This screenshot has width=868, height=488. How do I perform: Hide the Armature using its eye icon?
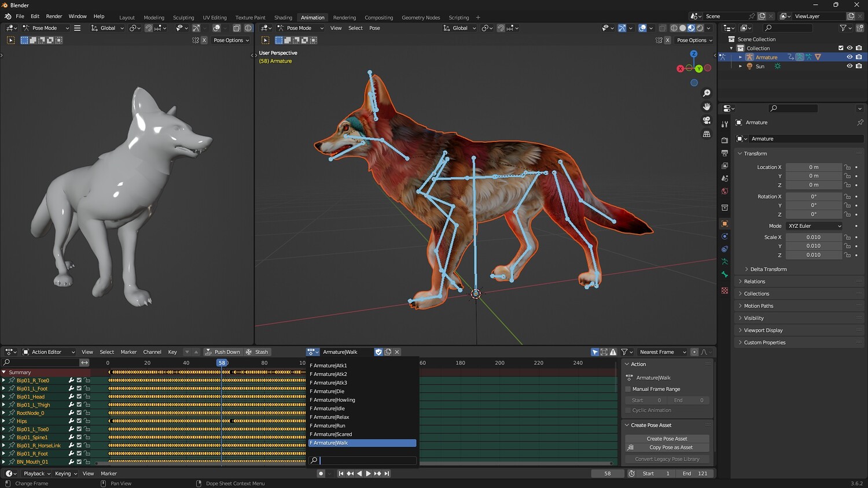pyautogui.click(x=849, y=57)
